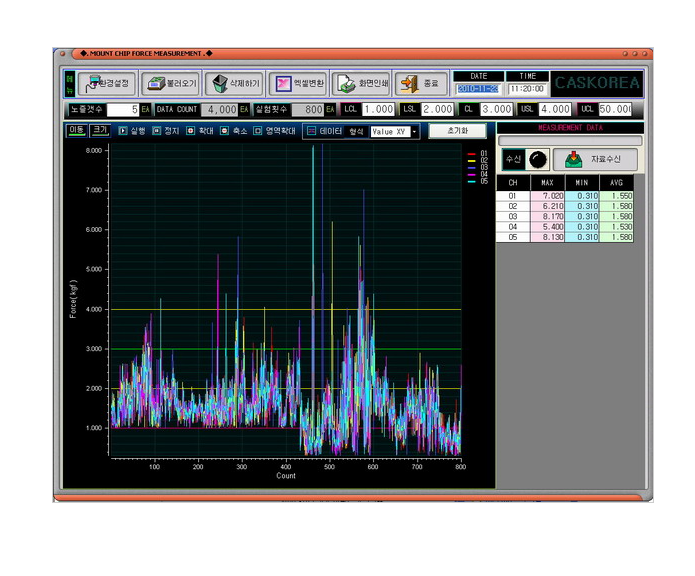Click the MAX column header

(x=547, y=183)
